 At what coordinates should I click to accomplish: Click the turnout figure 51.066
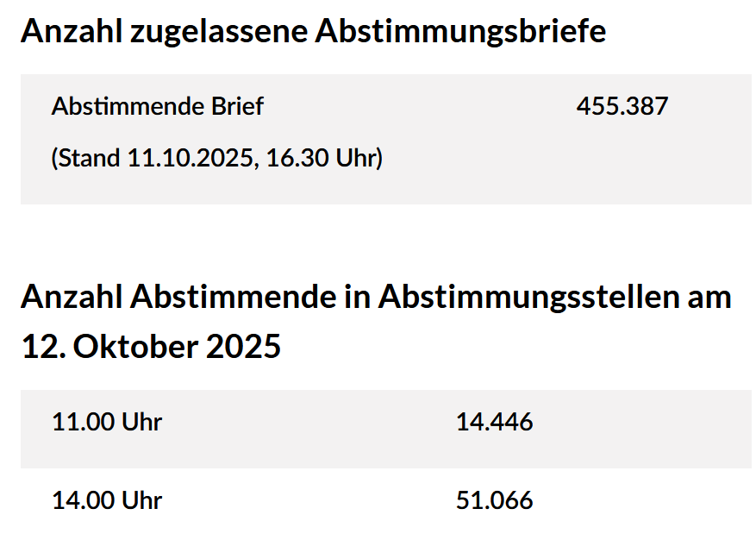coord(494,499)
